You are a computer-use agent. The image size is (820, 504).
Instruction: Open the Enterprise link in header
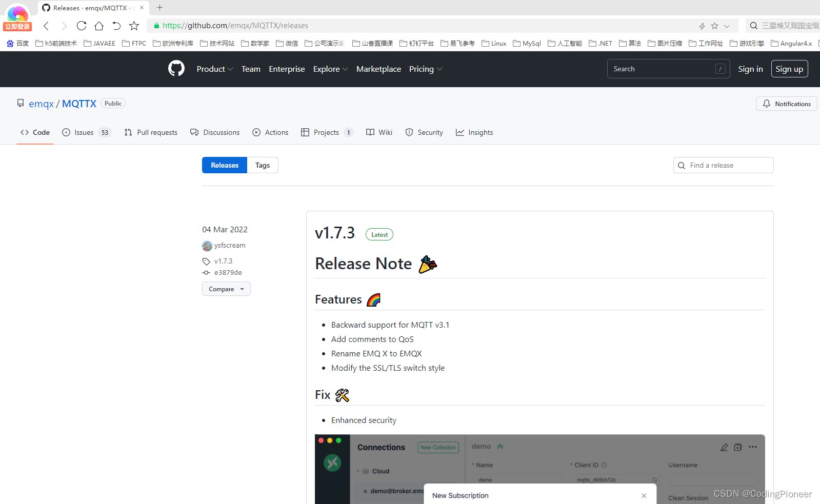(x=287, y=69)
